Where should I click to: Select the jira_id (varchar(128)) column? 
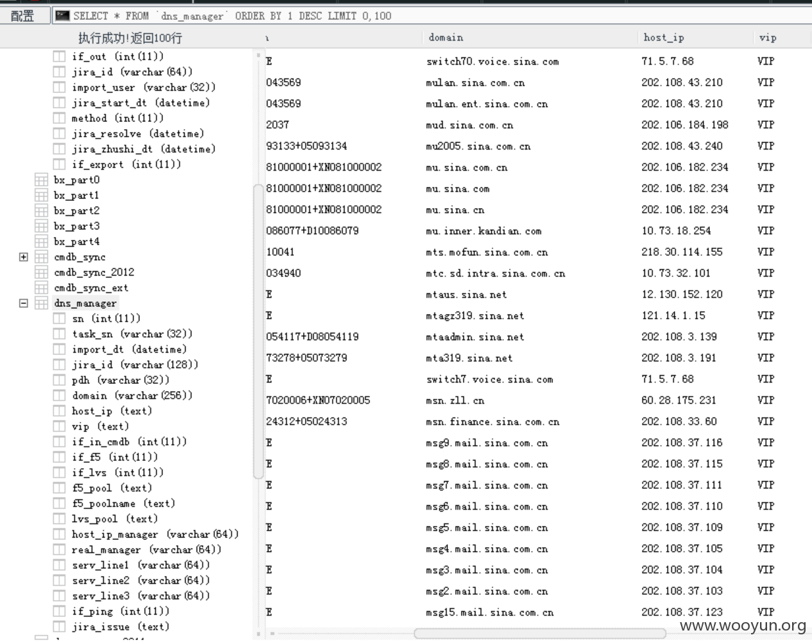(x=135, y=365)
